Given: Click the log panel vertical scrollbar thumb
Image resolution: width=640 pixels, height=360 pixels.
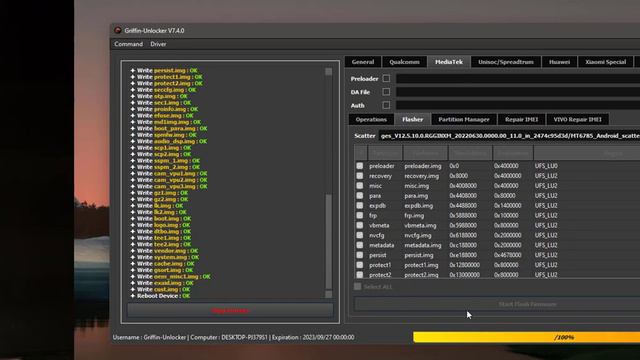Looking at the screenshot, I should (329, 241).
